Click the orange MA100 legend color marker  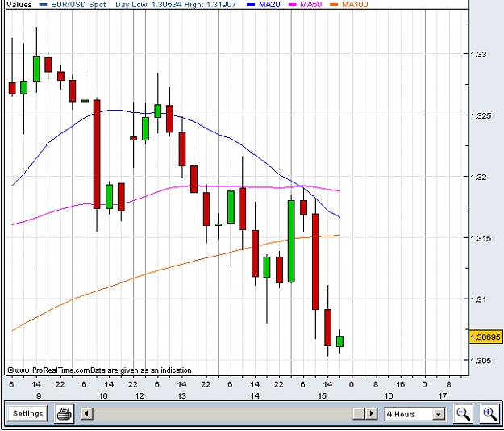pos(335,5)
